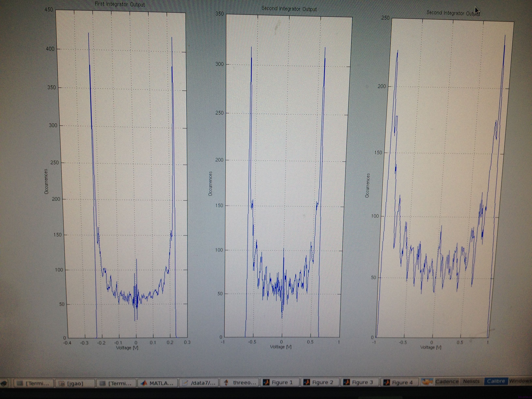Click the 250 y-axis tick on right plot
This screenshot has height=399, width=532.
[385, 18]
